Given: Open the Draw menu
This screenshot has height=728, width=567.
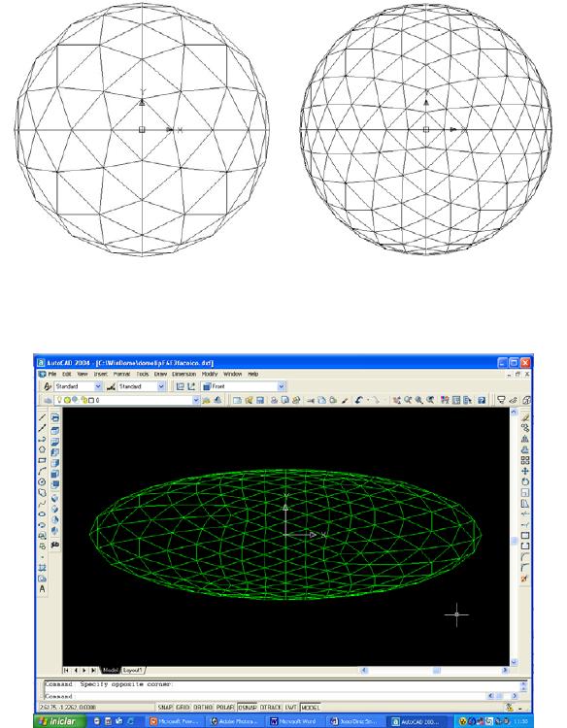Looking at the screenshot, I should coord(160,374).
